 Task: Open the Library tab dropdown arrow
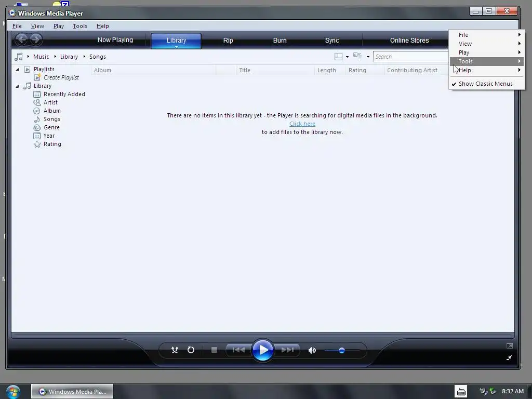(176, 47)
